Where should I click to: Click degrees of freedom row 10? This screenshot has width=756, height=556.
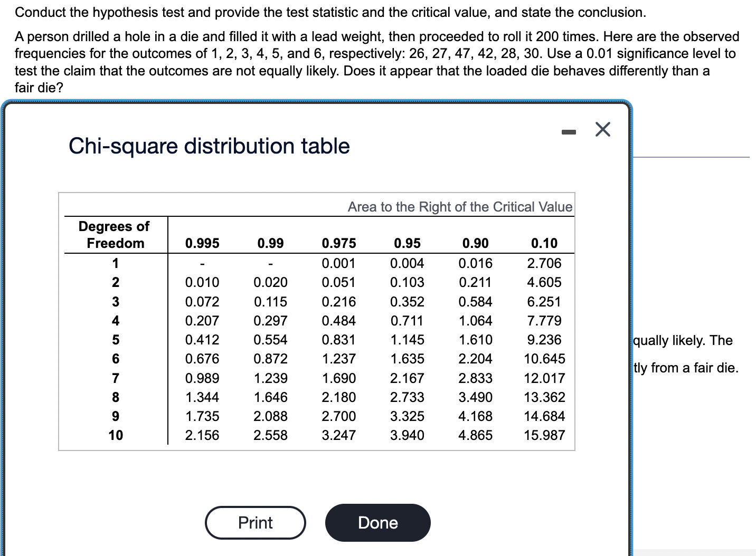tap(116, 435)
